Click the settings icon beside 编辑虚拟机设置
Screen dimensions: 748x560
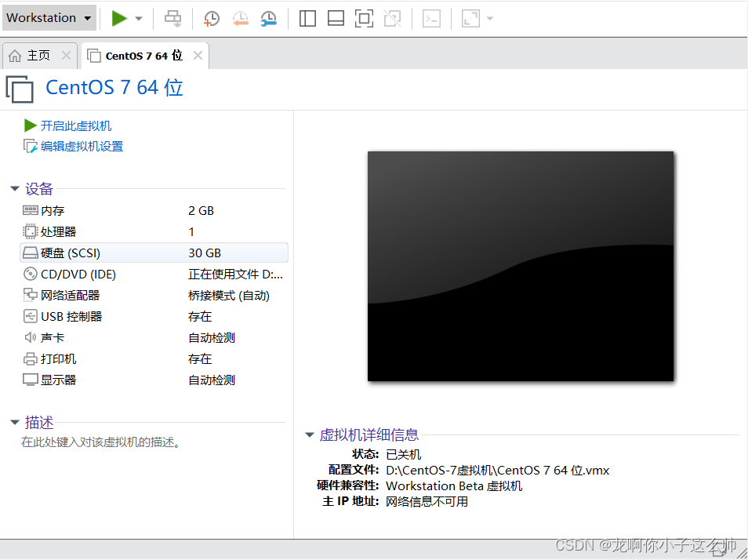pos(30,146)
